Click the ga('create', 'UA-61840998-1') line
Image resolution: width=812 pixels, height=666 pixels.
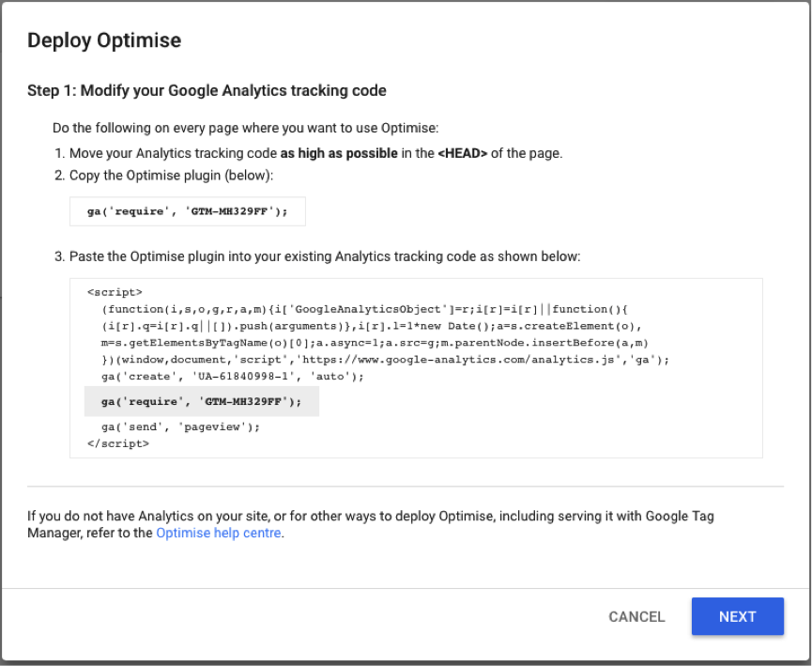(x=233, y=377)
